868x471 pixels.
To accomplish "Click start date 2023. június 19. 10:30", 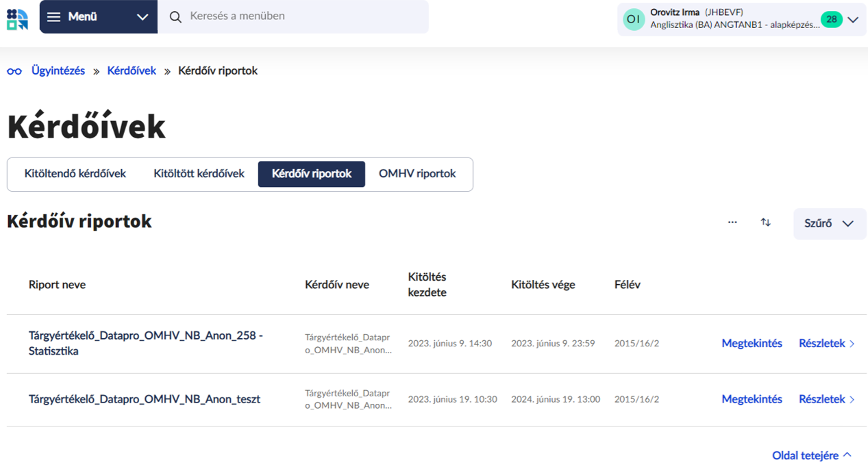I will [453, 399].
